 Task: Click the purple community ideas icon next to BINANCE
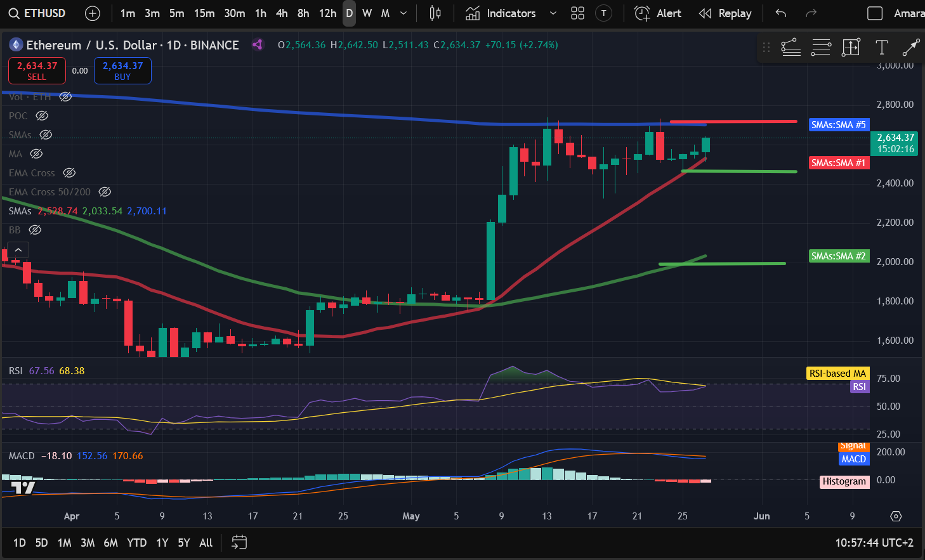258,44
